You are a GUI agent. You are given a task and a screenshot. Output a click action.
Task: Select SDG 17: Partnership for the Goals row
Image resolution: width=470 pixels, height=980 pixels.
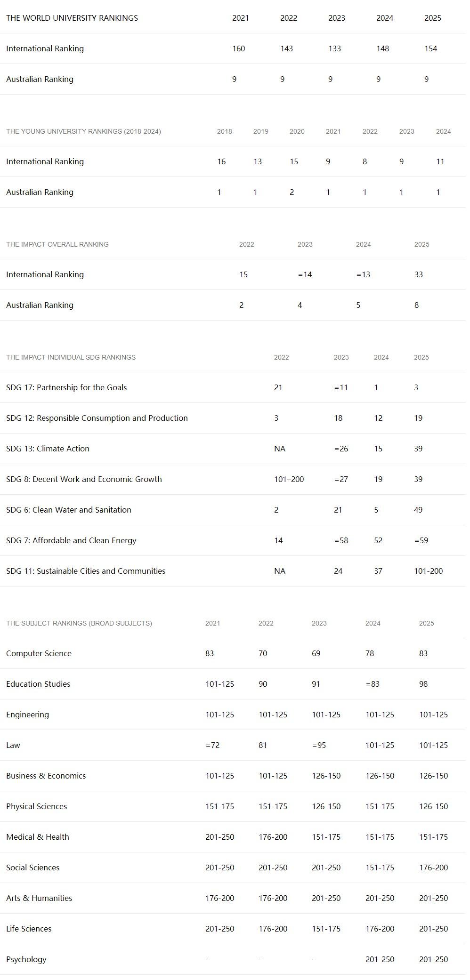pos(233,387)
